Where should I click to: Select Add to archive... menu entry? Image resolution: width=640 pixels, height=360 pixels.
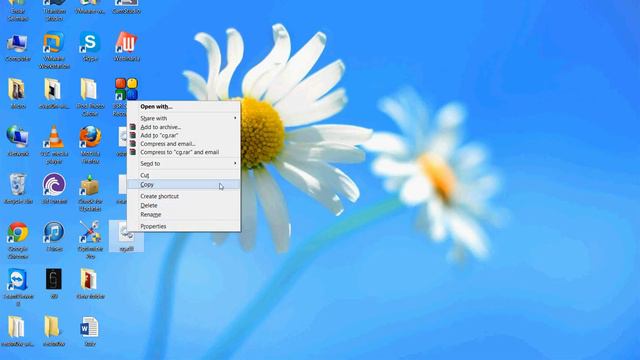point(184,127)
